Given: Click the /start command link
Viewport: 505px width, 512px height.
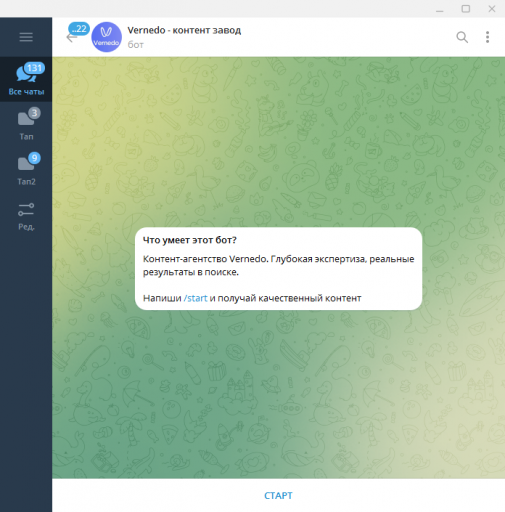Looking at the screenshot, I should [x=195, y=298].
